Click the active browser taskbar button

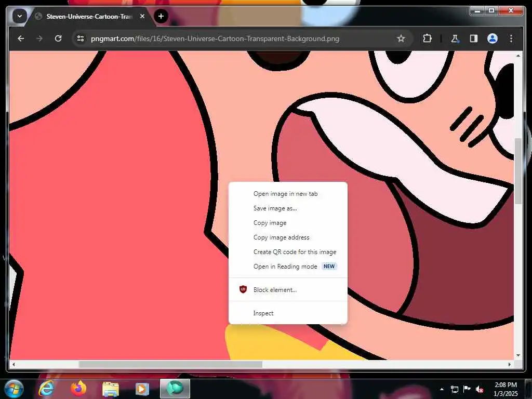[x=175, y=389]
